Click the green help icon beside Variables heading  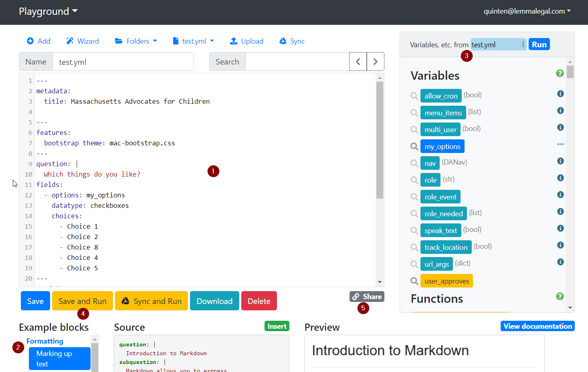pyautogui.click(x=560, y=73)
